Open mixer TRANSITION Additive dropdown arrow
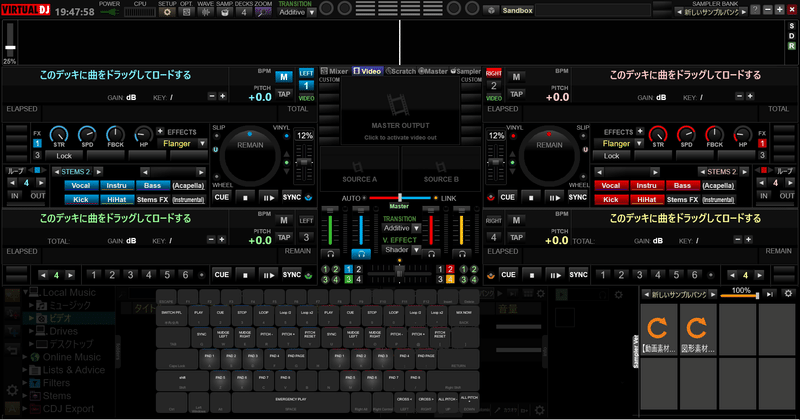800x420 pixels. coord(416,229)
